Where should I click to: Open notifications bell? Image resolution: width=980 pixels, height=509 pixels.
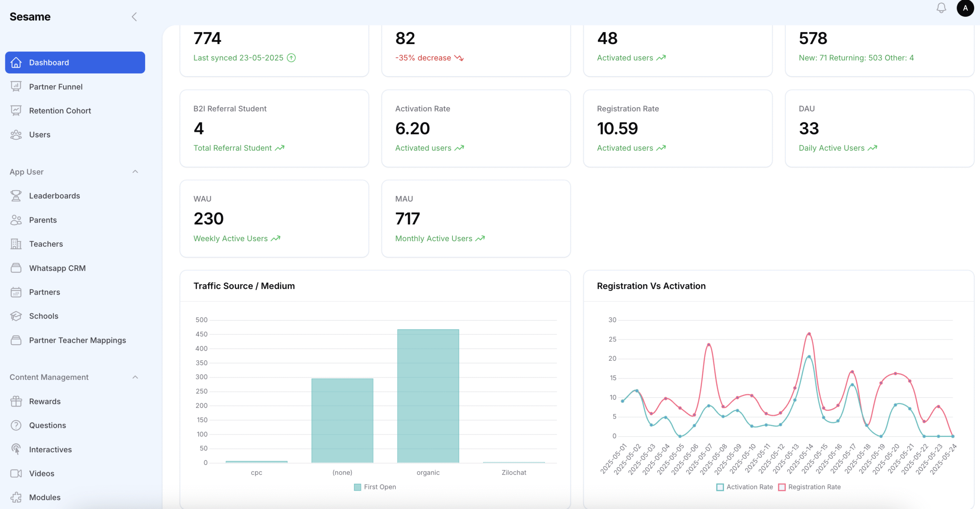[x=941, y=8]
